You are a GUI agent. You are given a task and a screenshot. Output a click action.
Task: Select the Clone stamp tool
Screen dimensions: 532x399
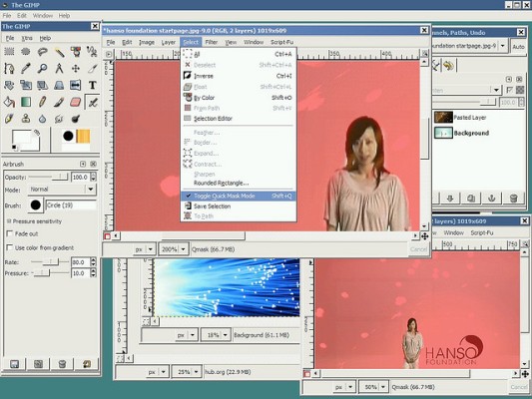(25, 119)
